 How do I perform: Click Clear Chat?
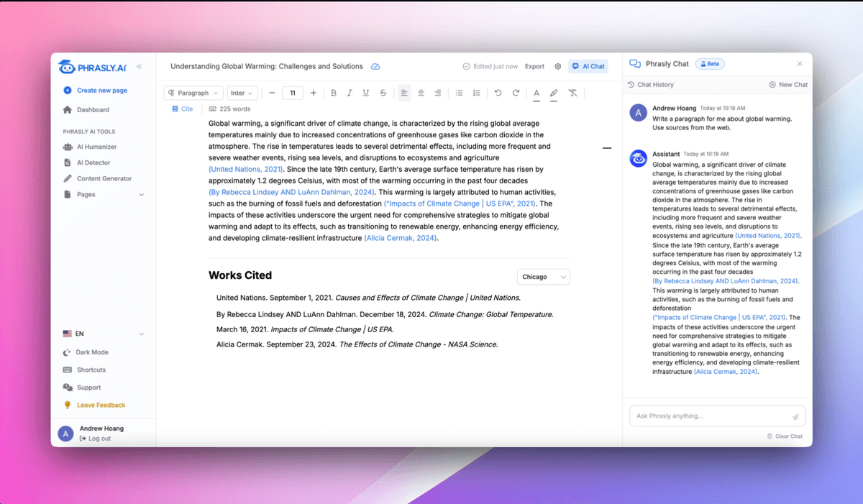coord(785,436)
